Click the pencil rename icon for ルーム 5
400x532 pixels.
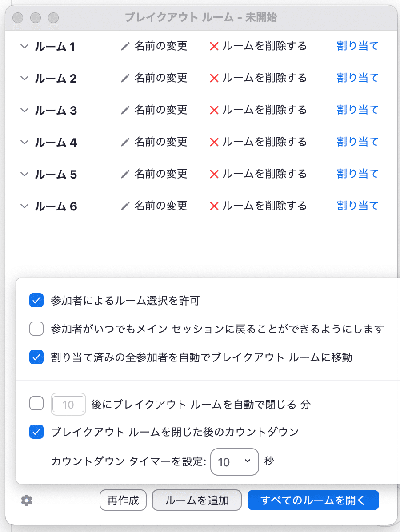(125, 174)
